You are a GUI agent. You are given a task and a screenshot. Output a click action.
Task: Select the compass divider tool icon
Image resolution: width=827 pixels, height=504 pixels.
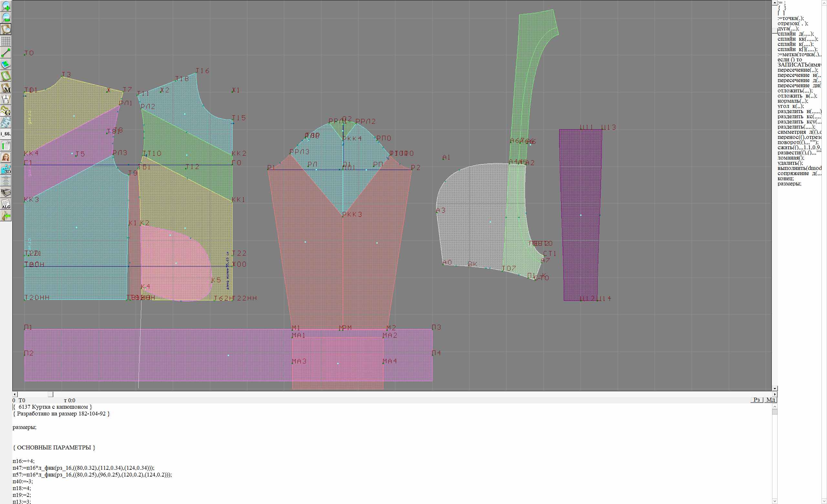click(6, 99)
